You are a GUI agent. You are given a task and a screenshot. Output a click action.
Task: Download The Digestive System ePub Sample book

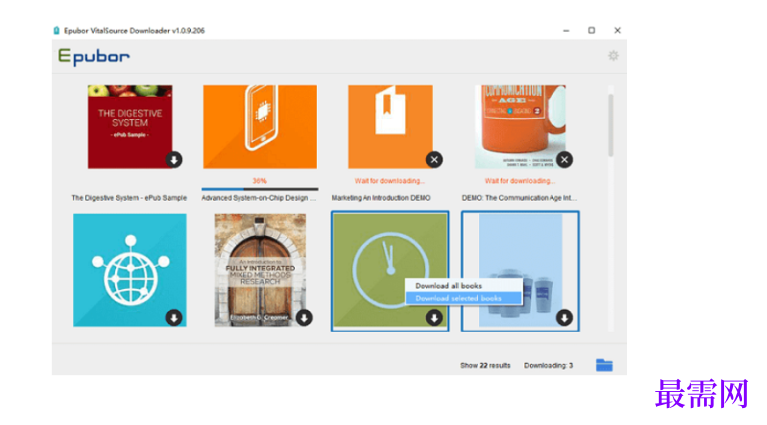174,159
